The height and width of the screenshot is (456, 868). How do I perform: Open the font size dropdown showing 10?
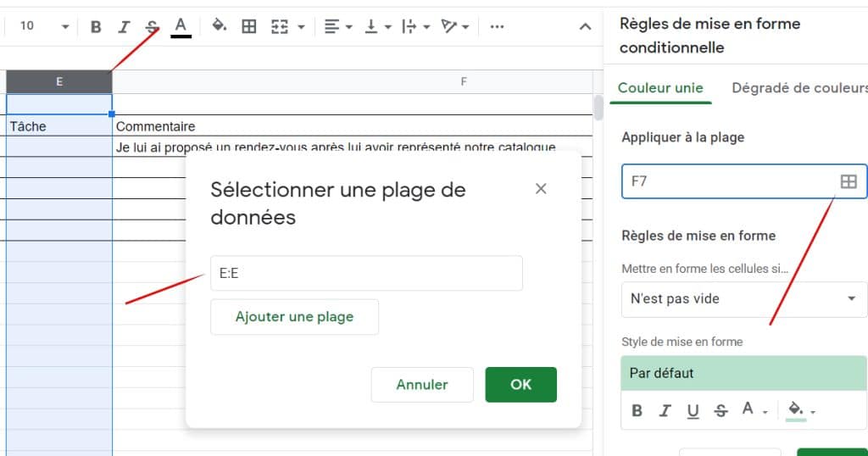pyautogui.click(x=44, y=26)
